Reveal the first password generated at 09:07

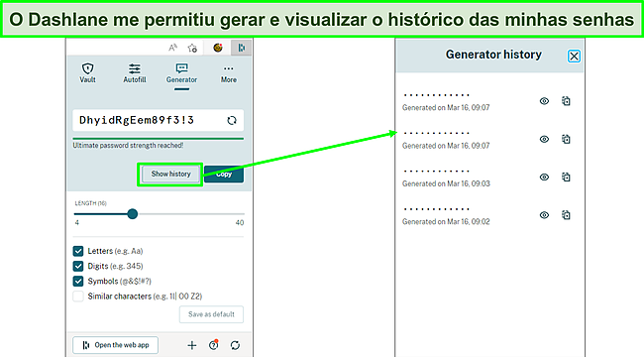544,101
